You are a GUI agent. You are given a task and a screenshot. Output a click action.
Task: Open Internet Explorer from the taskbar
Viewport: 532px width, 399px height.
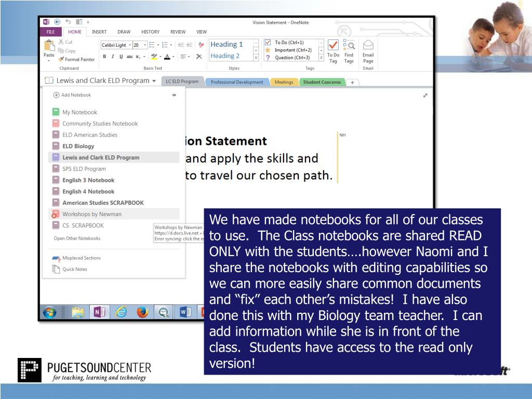pos(121,312)
